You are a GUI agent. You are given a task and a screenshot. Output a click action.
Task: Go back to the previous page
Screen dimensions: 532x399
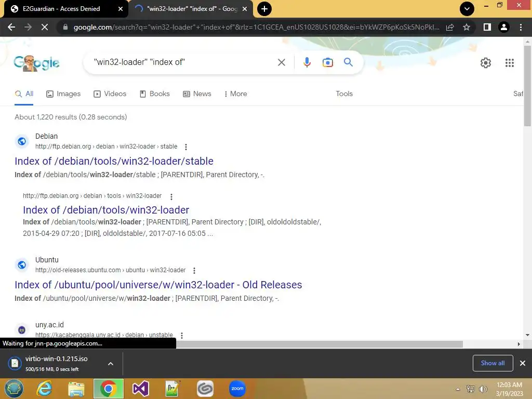point(11,27)
